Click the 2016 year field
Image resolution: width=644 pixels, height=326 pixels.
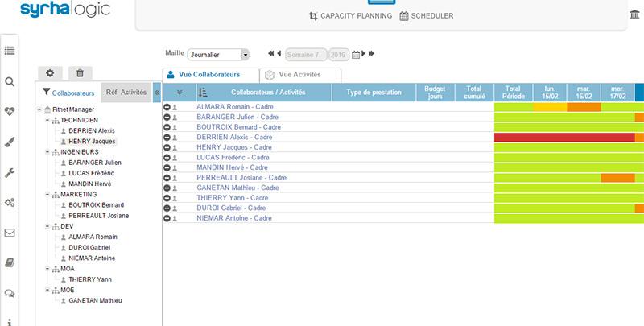339,55
